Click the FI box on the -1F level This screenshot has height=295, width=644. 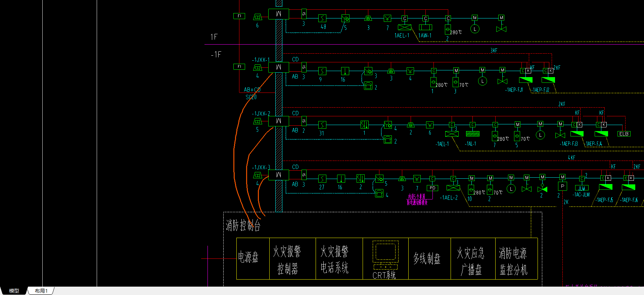click(239, 66)
